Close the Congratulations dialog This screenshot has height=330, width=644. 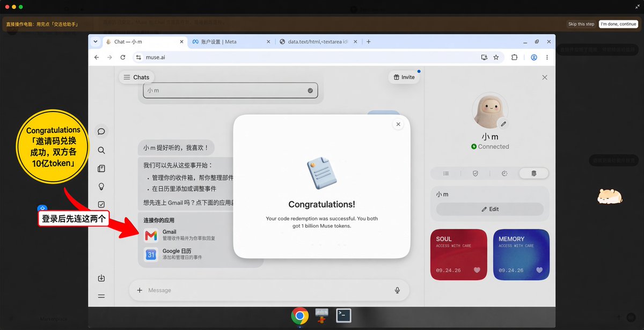tap(398, 124)
